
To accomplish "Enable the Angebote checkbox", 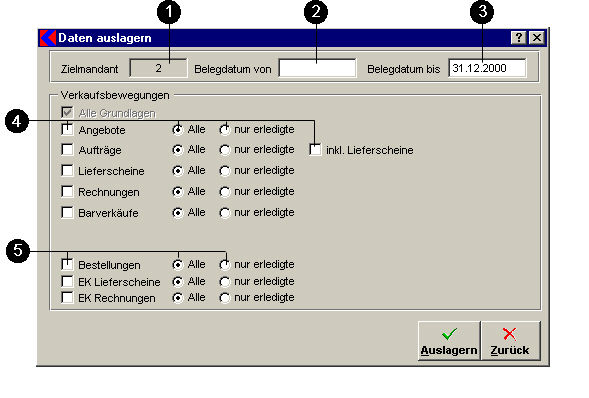I will [x=67, y=130].
